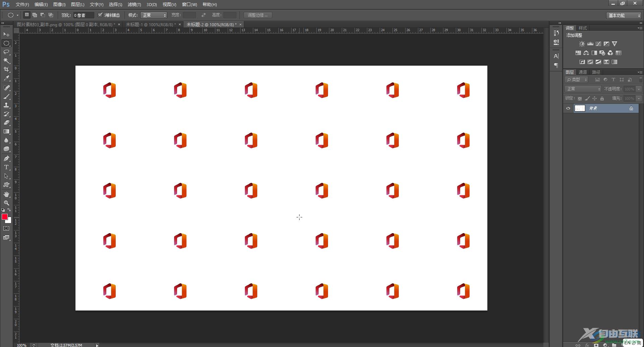Open the Layers panel flyout menu

(640, 72)
